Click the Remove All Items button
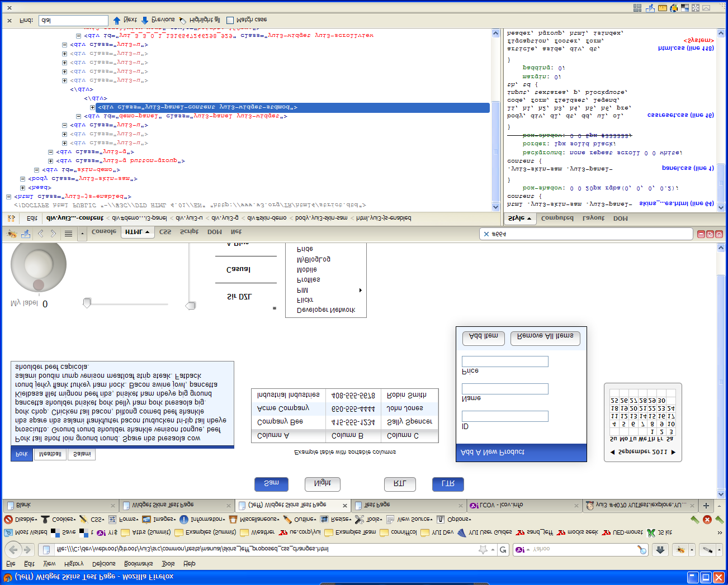728x585 pixels. point(545,337)
